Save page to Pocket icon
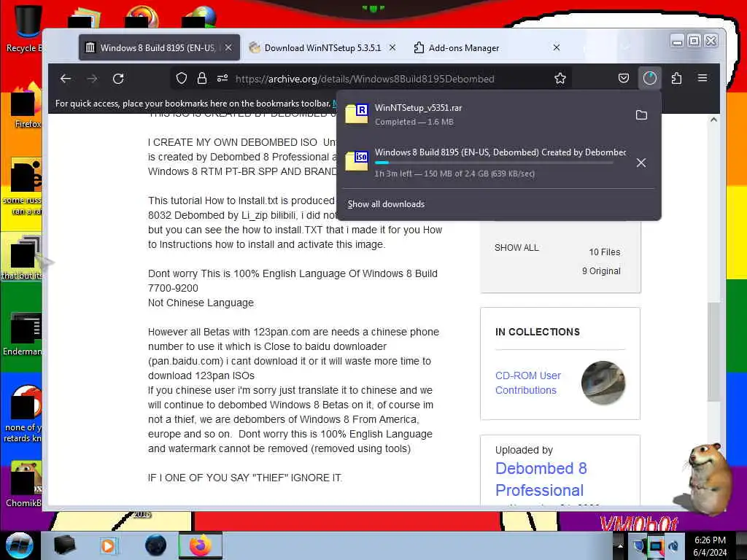 coord(623,78)
